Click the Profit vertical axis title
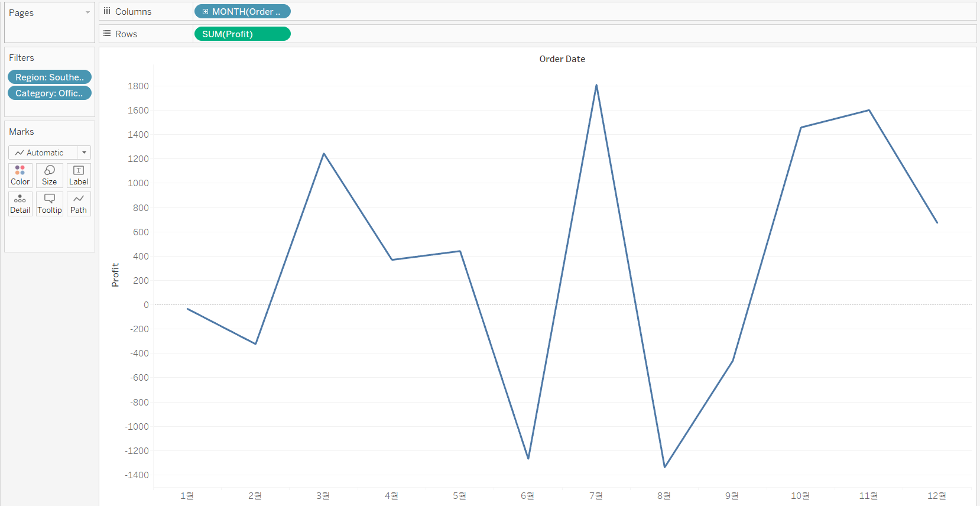Viewport: 980px width, 506px height. coord(115,275)
